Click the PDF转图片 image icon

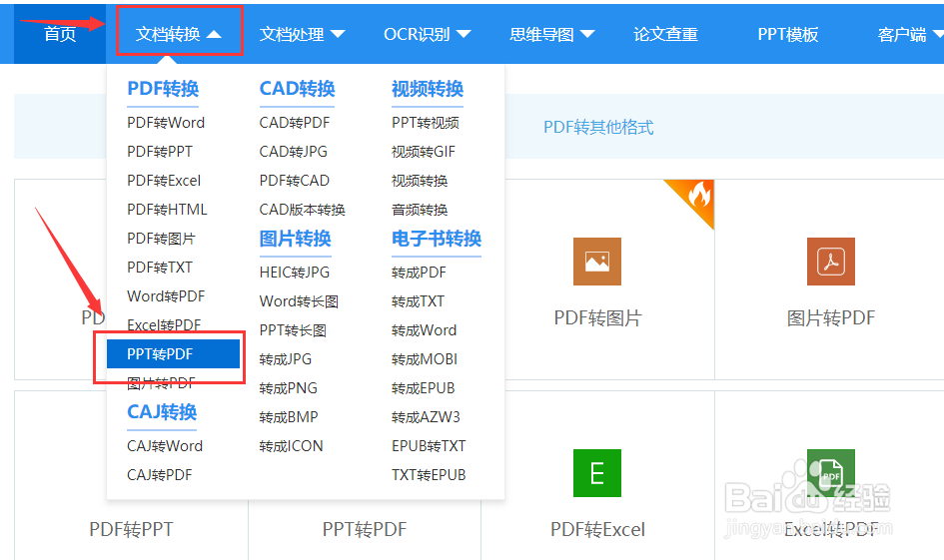pyautogui.click(x=596, y=262)
